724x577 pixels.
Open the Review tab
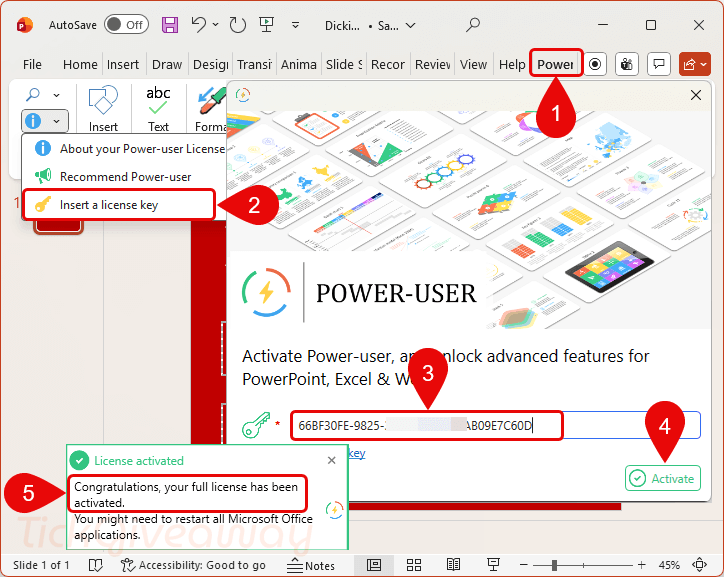point(433,65)
